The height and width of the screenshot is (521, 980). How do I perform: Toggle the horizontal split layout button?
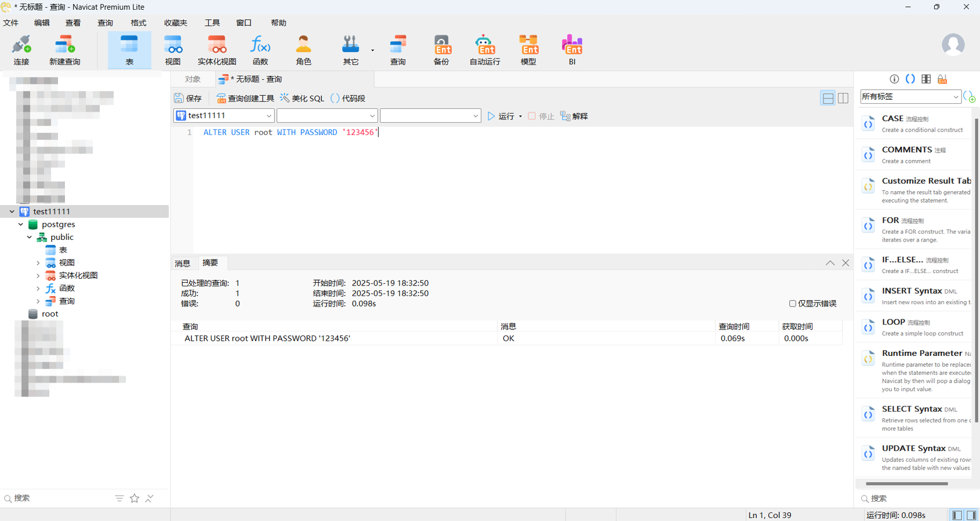point(827,99)
